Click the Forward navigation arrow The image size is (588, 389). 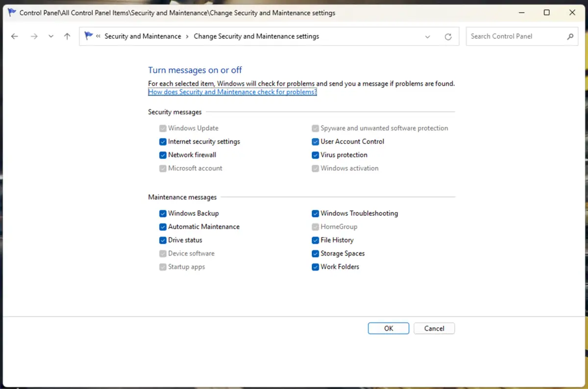[34, 36]
